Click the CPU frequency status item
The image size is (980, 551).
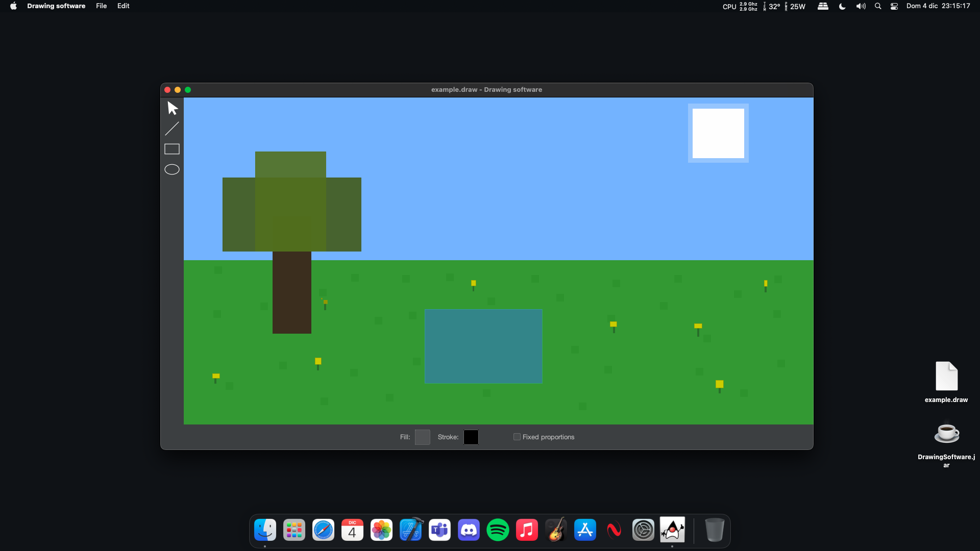pos(740,6)
